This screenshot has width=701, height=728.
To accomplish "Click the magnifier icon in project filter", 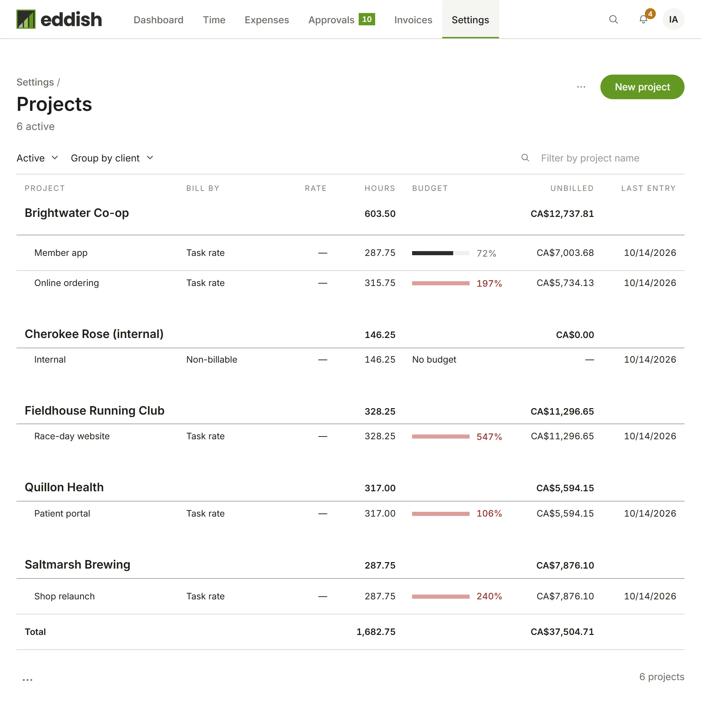I will 525,158.
